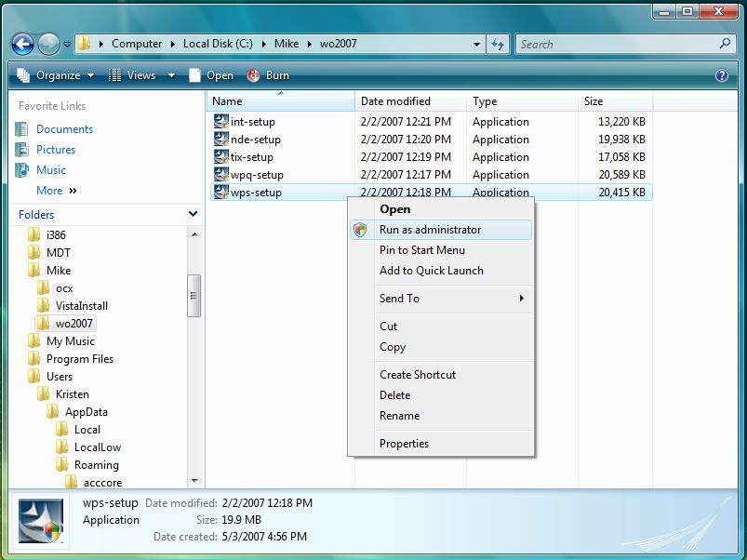
Task: Expand the Views dropdown arrow
Action: [171, 75]
